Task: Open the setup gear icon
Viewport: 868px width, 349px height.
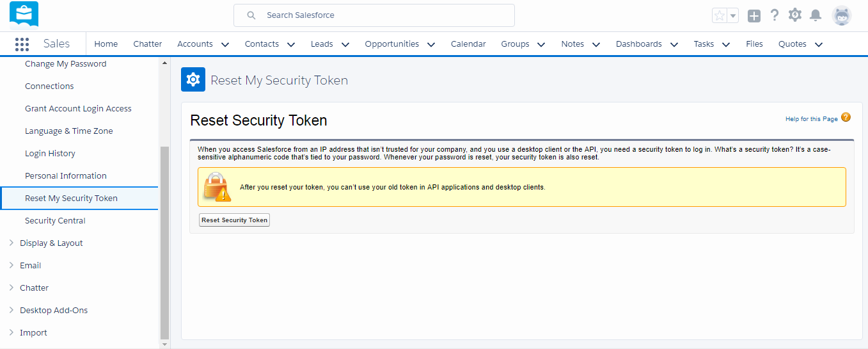Action: (795, 15)
